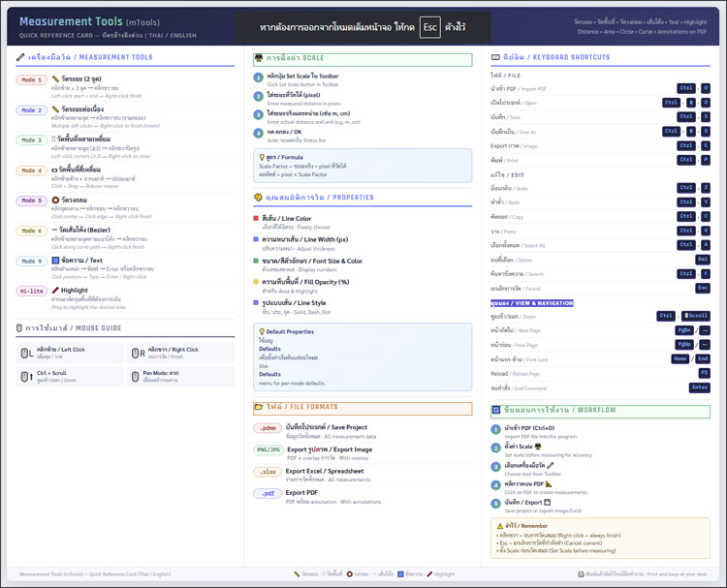Click the ruler icon beside Mode 1

click(55, 79)
